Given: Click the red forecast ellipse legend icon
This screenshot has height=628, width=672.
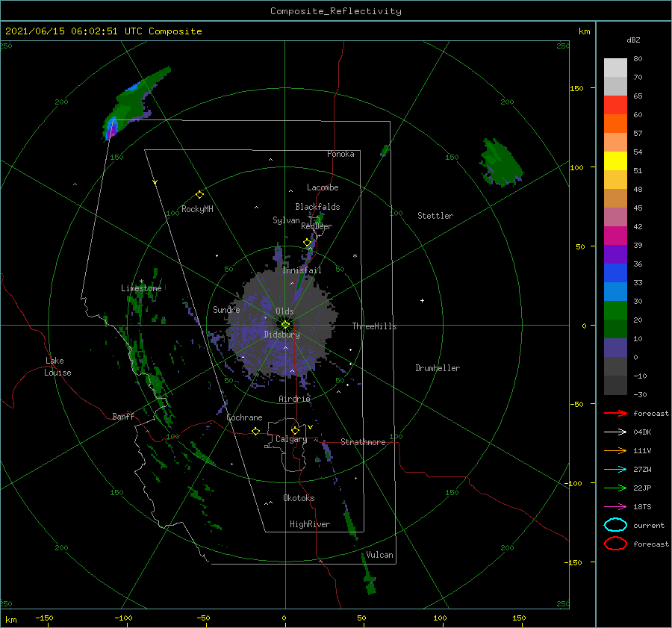Looking at the screenshot, I should (615, 544).
